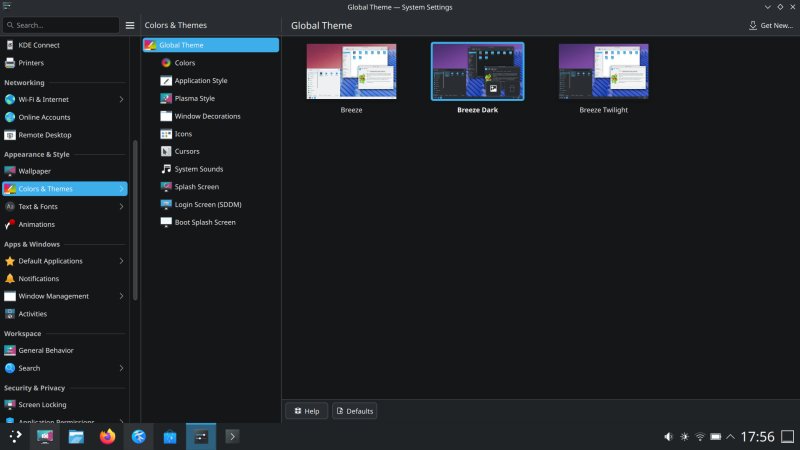Click Show Desktop icon at panel end
Viewport: 800px width, 450px height.
click(788, 437)
